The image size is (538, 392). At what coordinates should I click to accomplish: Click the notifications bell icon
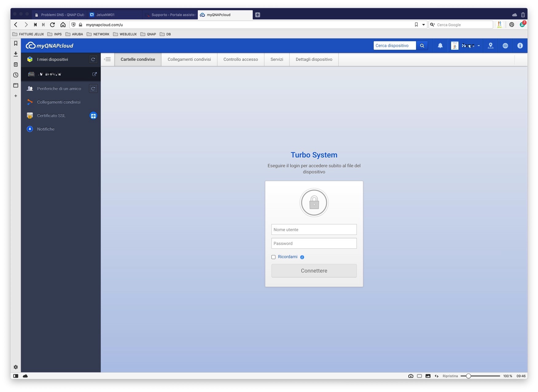pos(440,46)
